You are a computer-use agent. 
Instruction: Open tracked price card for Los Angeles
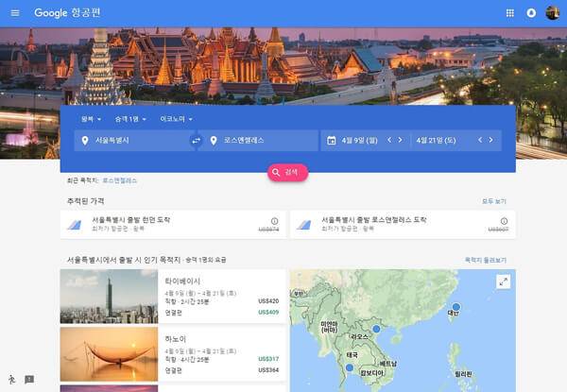point(403,225)
